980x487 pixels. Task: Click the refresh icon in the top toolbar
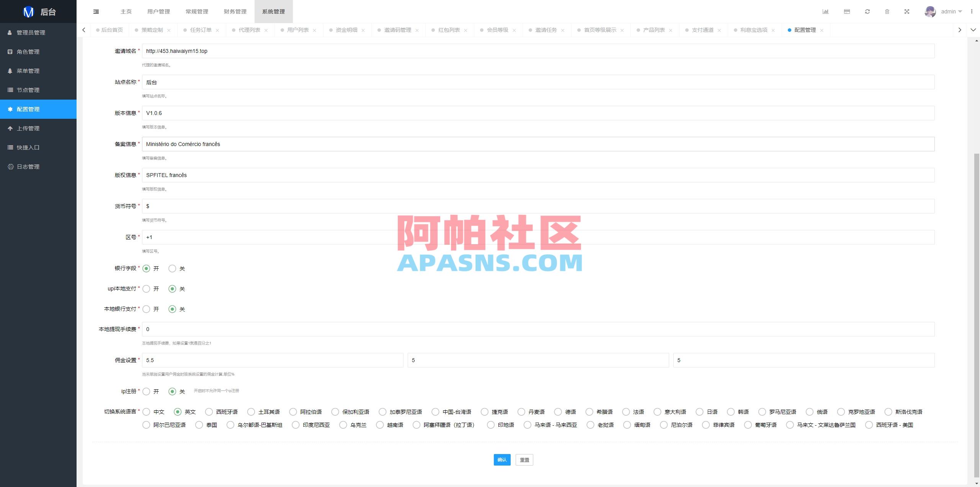point(867,11)
